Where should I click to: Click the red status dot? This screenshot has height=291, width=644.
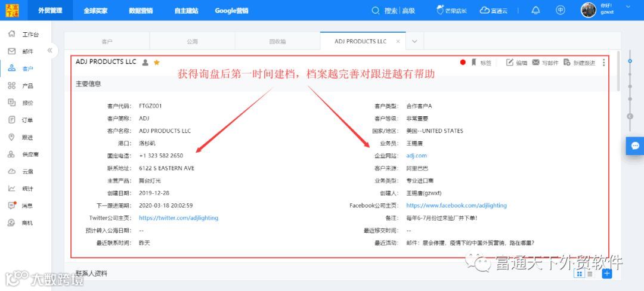click(x=463, y=63)
